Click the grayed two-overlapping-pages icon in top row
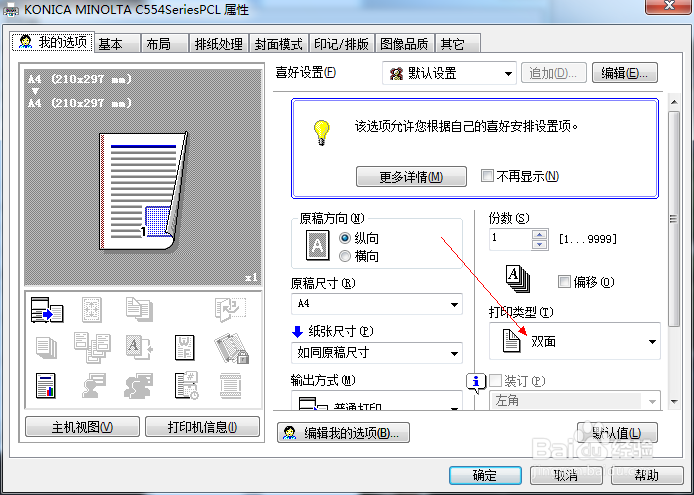Screen dimensions: 694x495 (x=139, y=309)
